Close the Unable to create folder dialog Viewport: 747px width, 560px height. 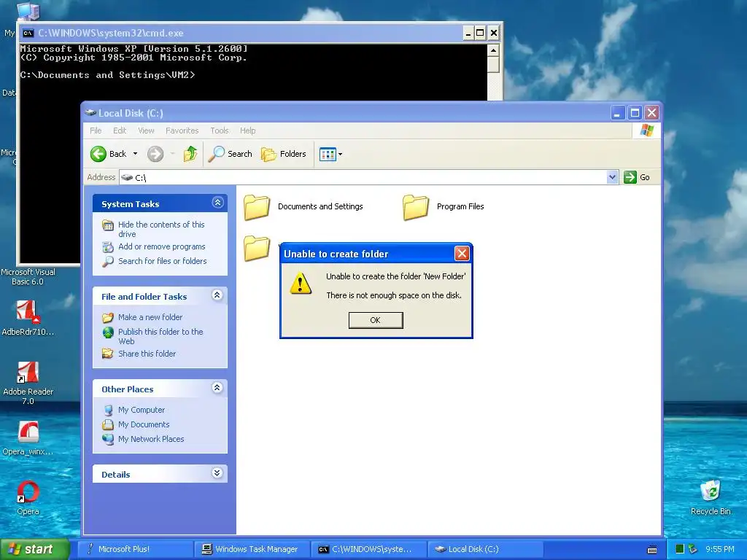coord(462,253)
